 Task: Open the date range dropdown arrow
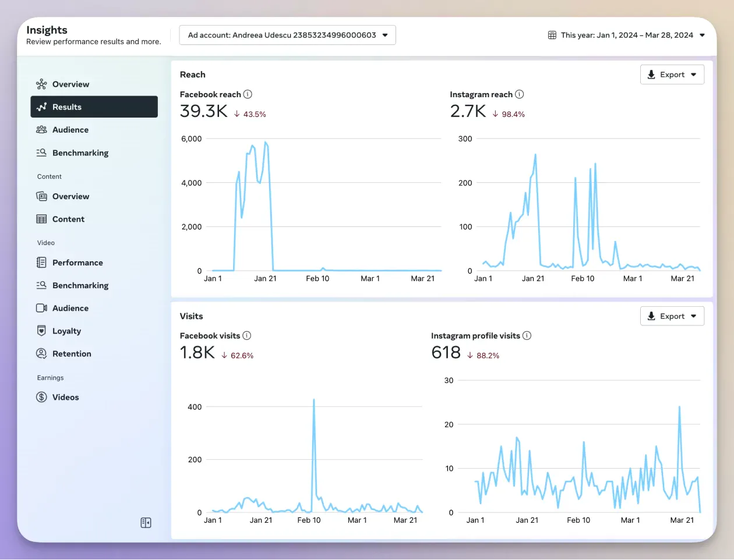[x=702, y=35]
